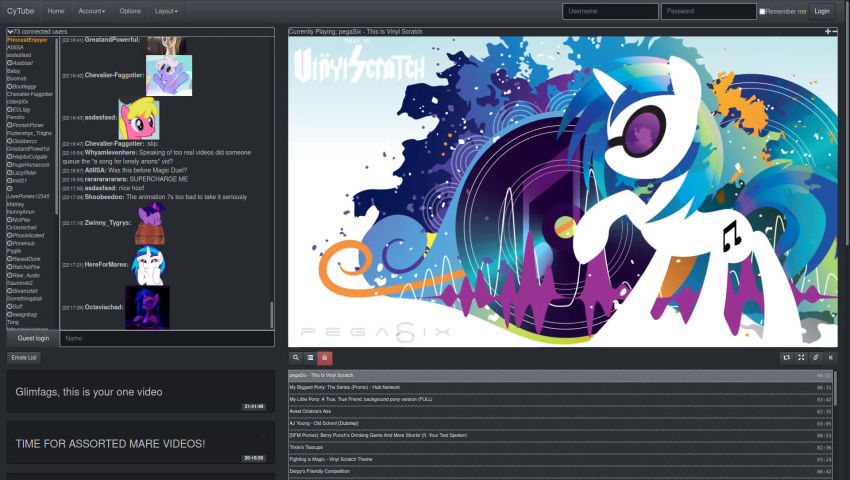Select playlist item 'Avast Octavia's Ass'

click(561, 411)
